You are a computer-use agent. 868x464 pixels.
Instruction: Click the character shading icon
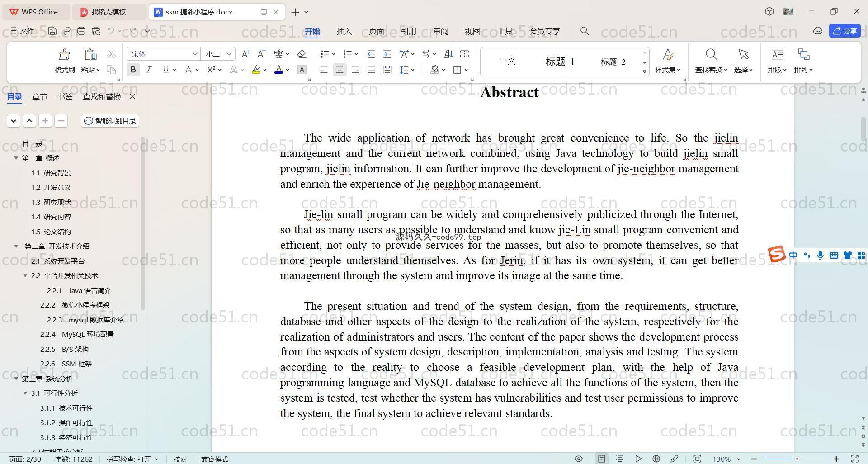[302, 70]
